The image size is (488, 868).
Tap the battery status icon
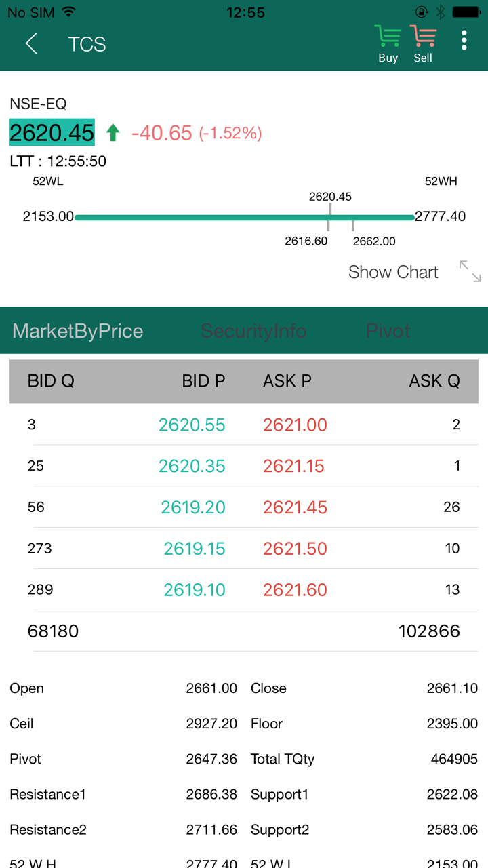click(466, 12)
